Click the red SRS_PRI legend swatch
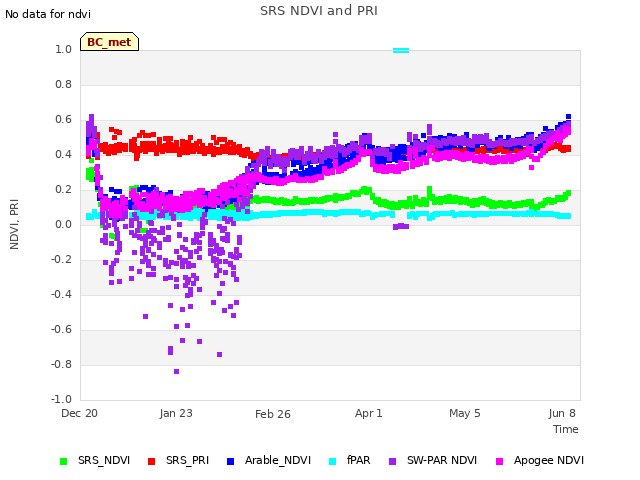The height and width of the screenshot is (480, 640). [151, 461]
